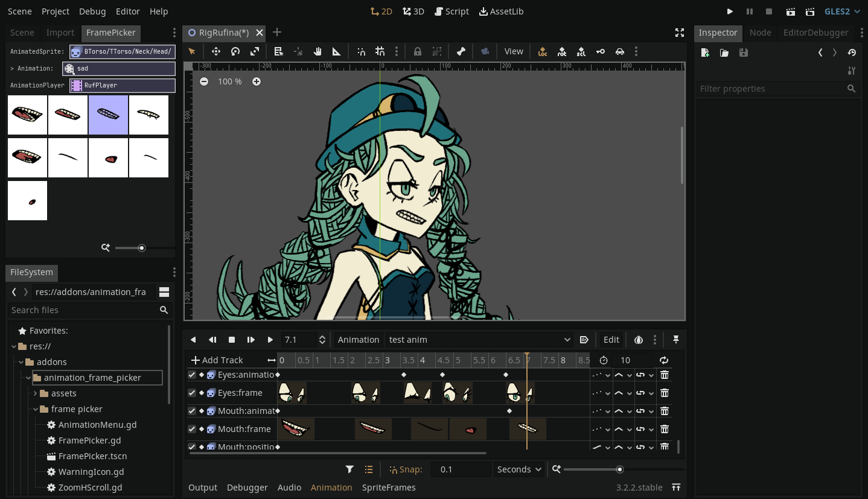Select the Rotate Mode tool
868x499 pixels.
235,51
